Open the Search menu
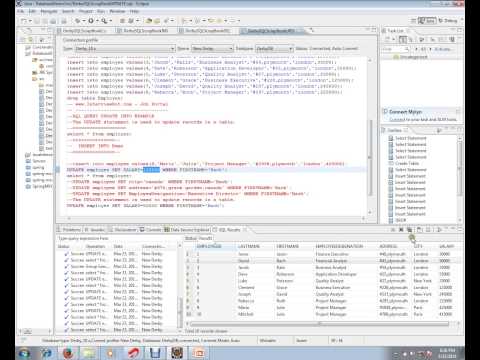 (68, 11)
